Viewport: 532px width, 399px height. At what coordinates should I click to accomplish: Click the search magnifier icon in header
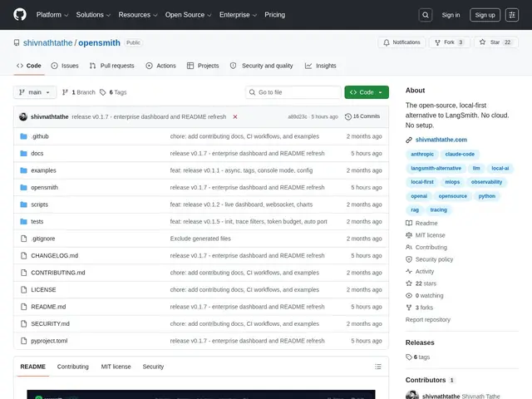click(x=426, y=15)
